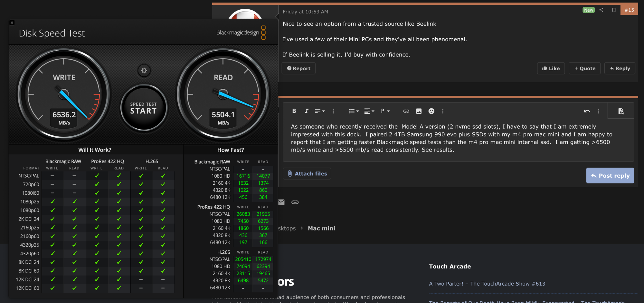Open the text alignment dropdown
This screenshot has height=303, width=644.
click(369, 111)
